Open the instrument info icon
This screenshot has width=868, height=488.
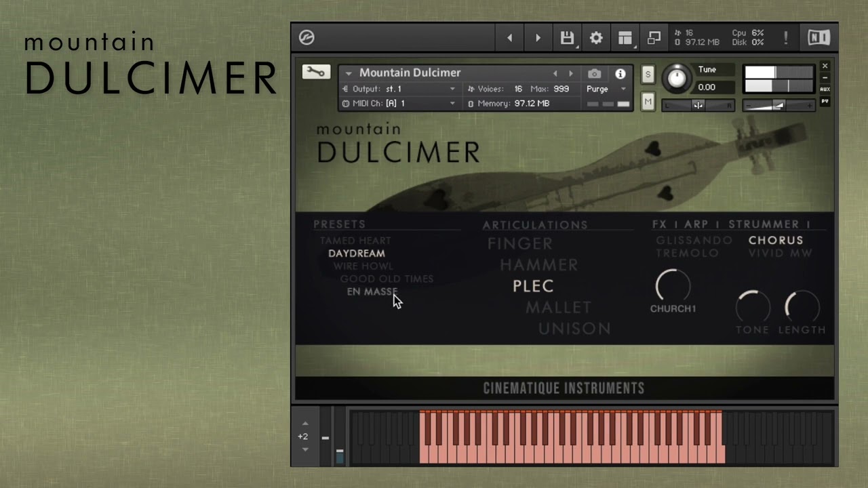point(620,73)
